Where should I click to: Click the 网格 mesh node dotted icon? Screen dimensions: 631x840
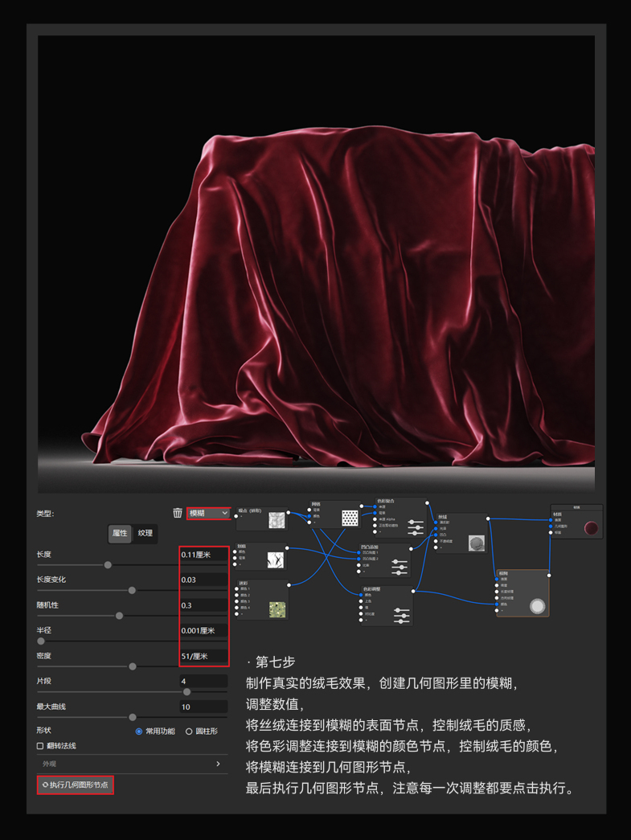[x=350, y=518]
